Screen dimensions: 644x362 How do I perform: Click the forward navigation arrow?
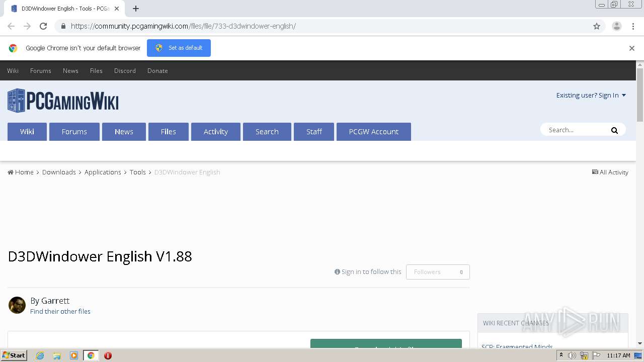point(27,26)
